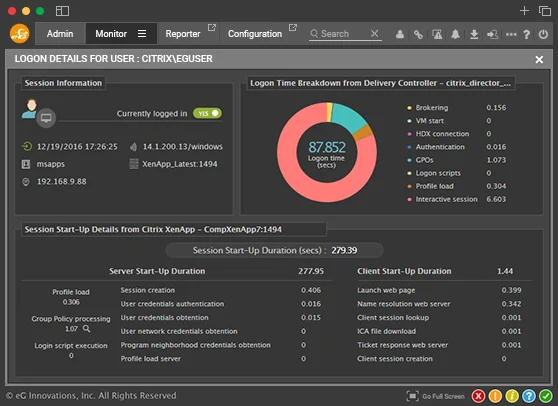Click the msapps application icon
The height and width of the screenshot is (406, 558).
pyautogui.click(x=26, y=164)
